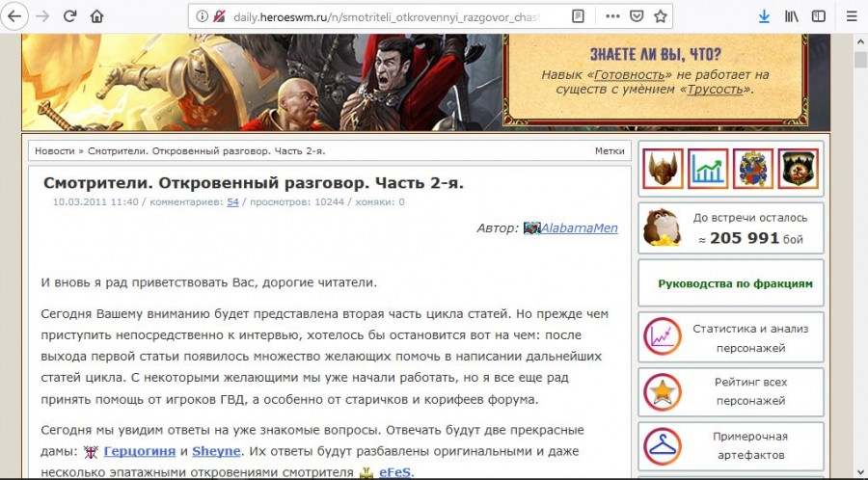Image resolution: width=868 pixels, height=480 pixels.
Task: Open the browser library icon
Action: (792, 16)
